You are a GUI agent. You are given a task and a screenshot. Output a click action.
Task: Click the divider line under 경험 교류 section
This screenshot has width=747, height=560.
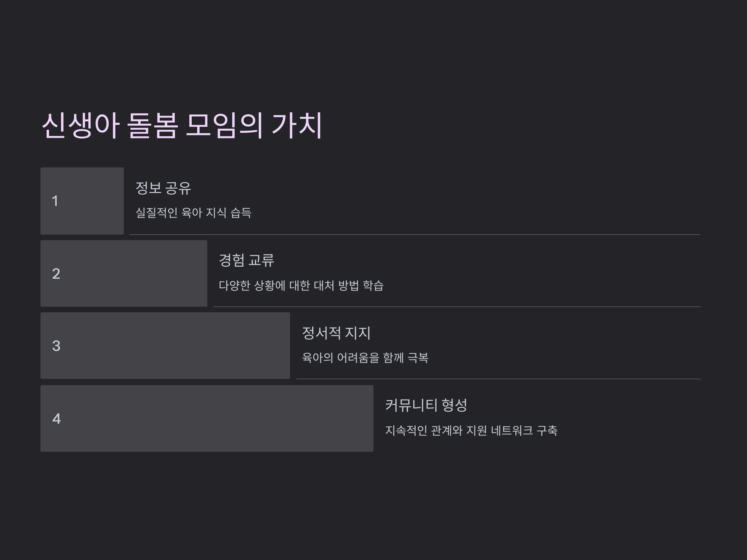[457, 306]
